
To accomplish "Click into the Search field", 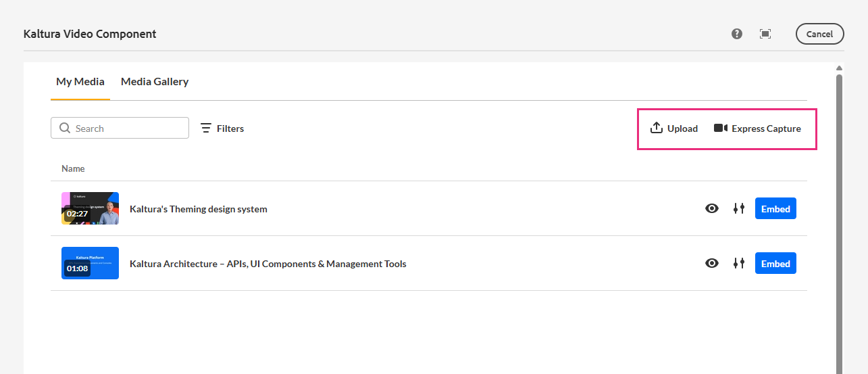I will point(120,128).
